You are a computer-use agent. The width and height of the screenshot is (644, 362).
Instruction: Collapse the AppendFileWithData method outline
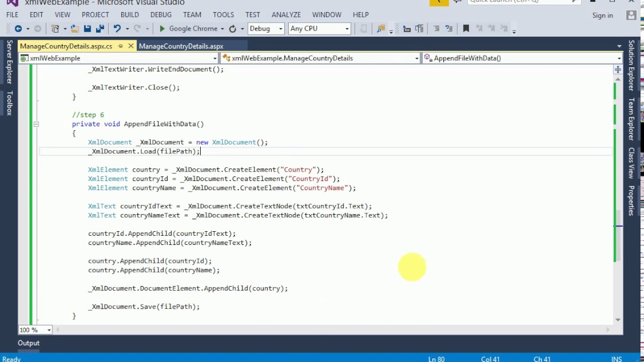pos(36,124)
